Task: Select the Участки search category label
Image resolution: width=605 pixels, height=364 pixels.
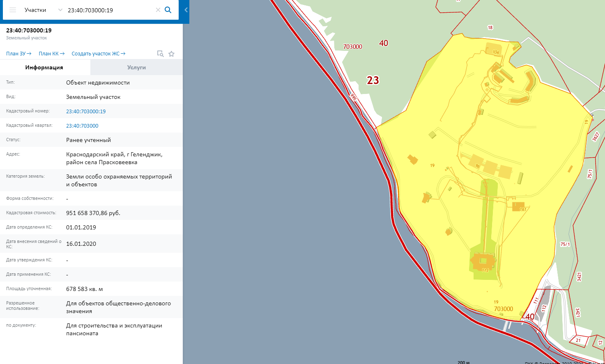Action: click(x=35, y=10)
